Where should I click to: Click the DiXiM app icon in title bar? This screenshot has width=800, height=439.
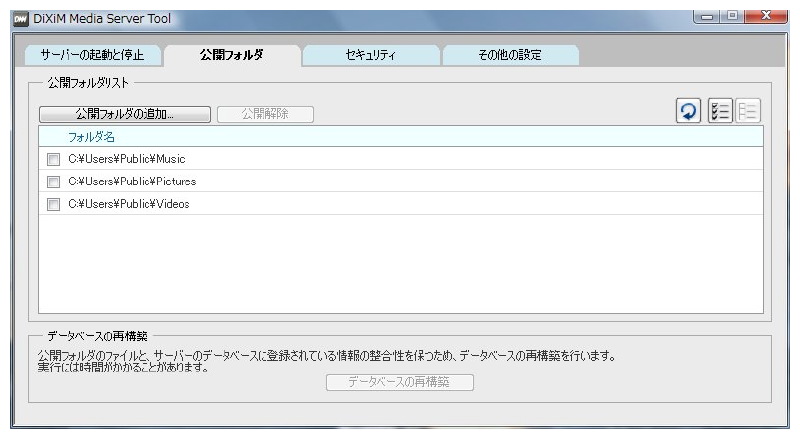pos(20,19)
